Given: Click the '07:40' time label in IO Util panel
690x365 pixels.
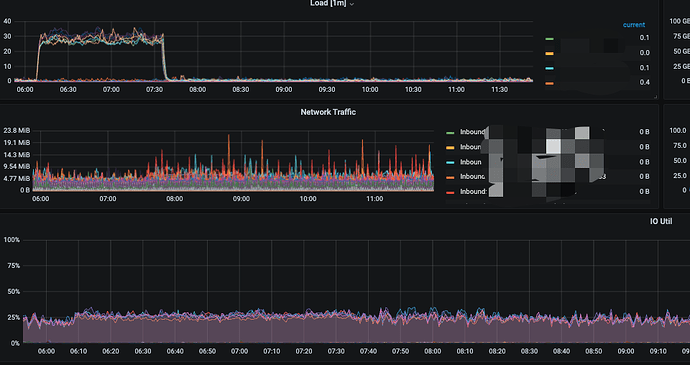Looking at the screenshot, I should [x=368, y=351].
